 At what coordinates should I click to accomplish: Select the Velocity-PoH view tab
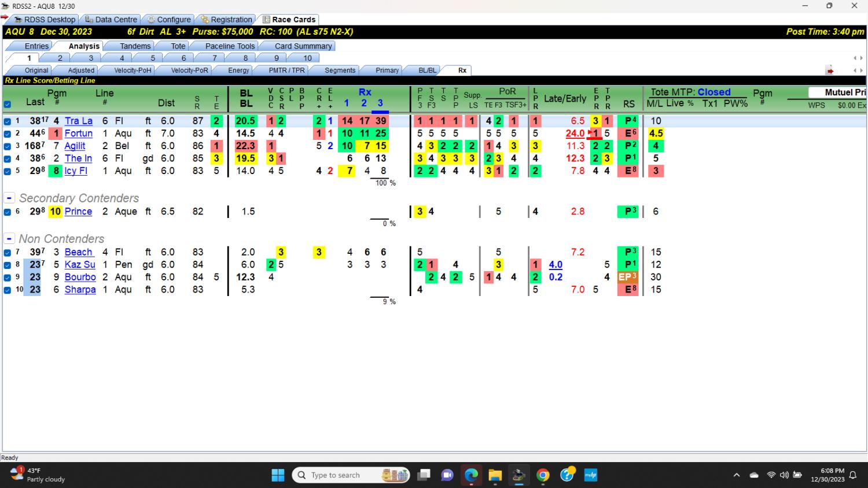click(133, 71)
